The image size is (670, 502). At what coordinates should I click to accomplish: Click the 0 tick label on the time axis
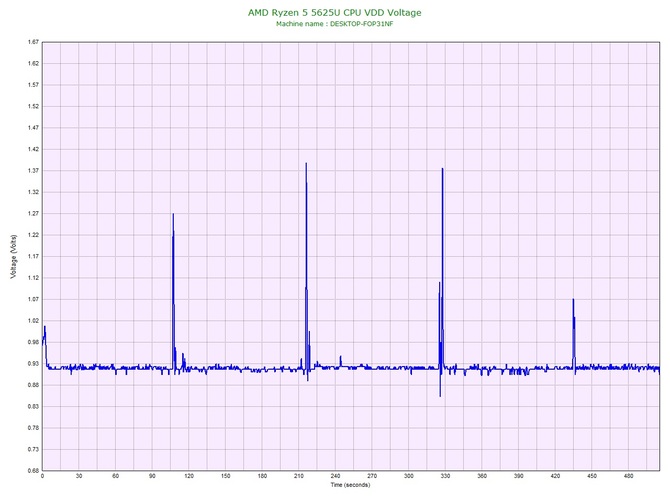point(42,476)
